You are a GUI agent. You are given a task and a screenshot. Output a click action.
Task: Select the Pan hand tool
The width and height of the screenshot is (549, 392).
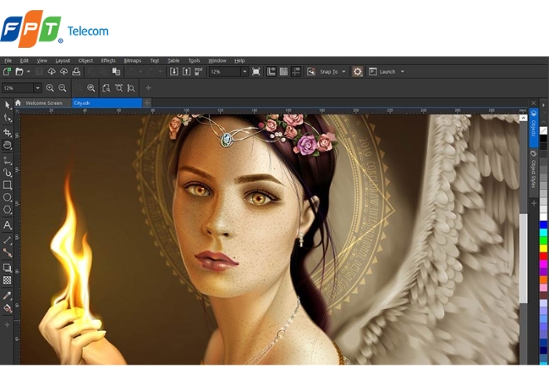(x=7, y=145)
